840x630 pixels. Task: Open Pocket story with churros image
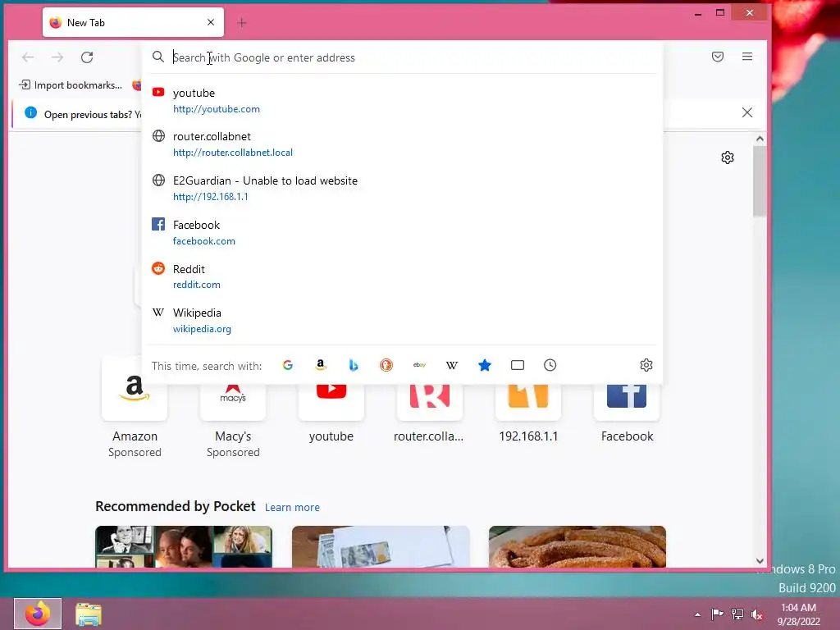pos(577,546)
